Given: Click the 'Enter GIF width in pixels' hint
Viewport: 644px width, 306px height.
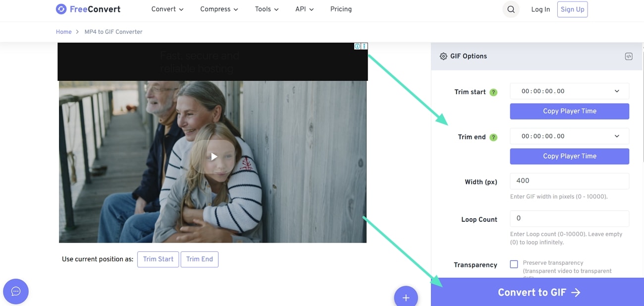Looking at the screenshot, I should [x=559, y=197].
